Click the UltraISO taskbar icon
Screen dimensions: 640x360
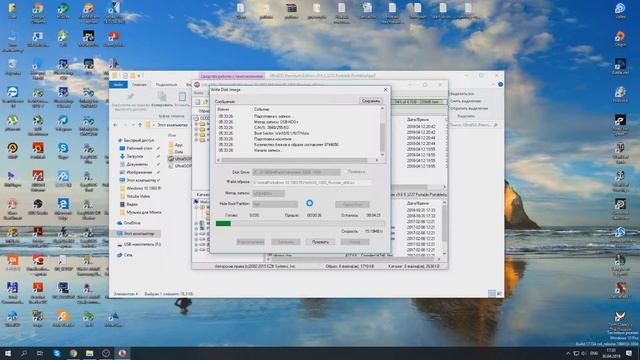tap(122, 353)
